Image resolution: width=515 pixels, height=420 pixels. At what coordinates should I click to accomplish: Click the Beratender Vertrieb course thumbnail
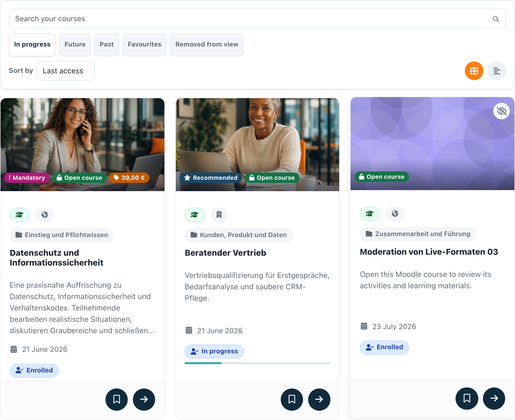click(257, 145)
